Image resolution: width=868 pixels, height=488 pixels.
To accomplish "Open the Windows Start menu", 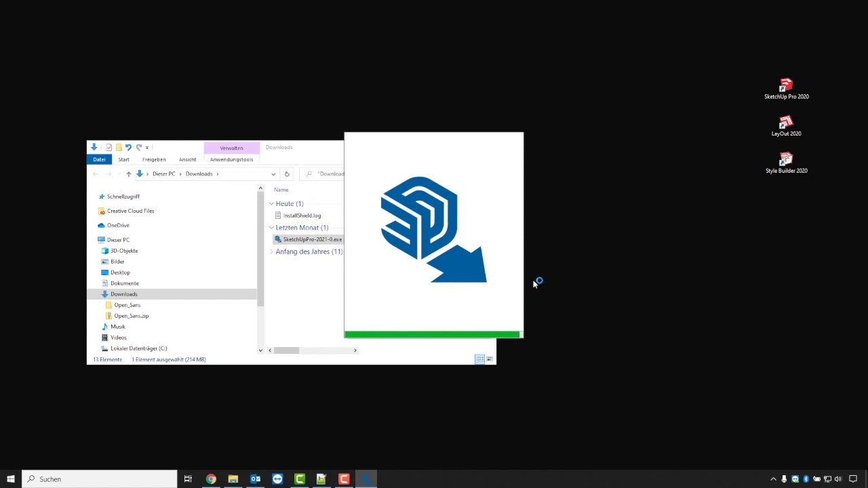I will [11, 479].
